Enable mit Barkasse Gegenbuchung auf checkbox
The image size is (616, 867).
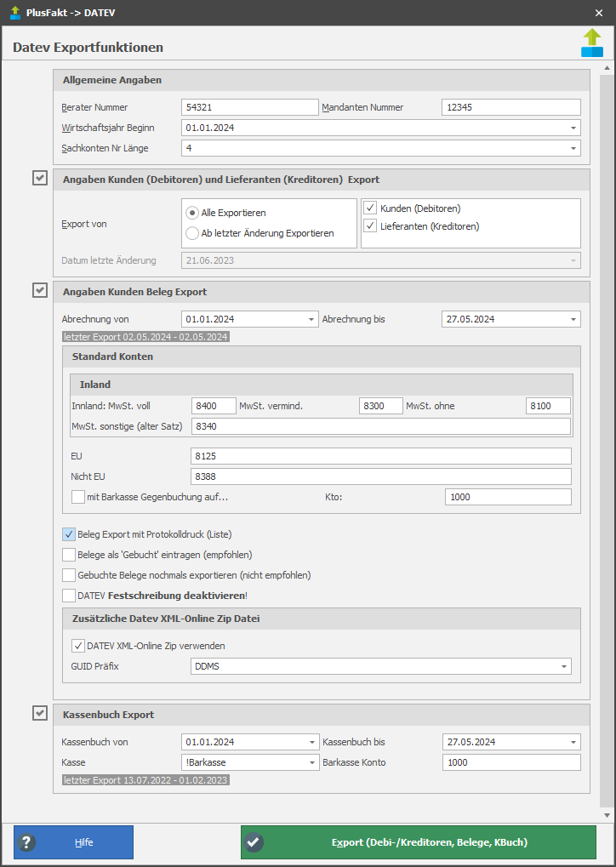(78, 497)
